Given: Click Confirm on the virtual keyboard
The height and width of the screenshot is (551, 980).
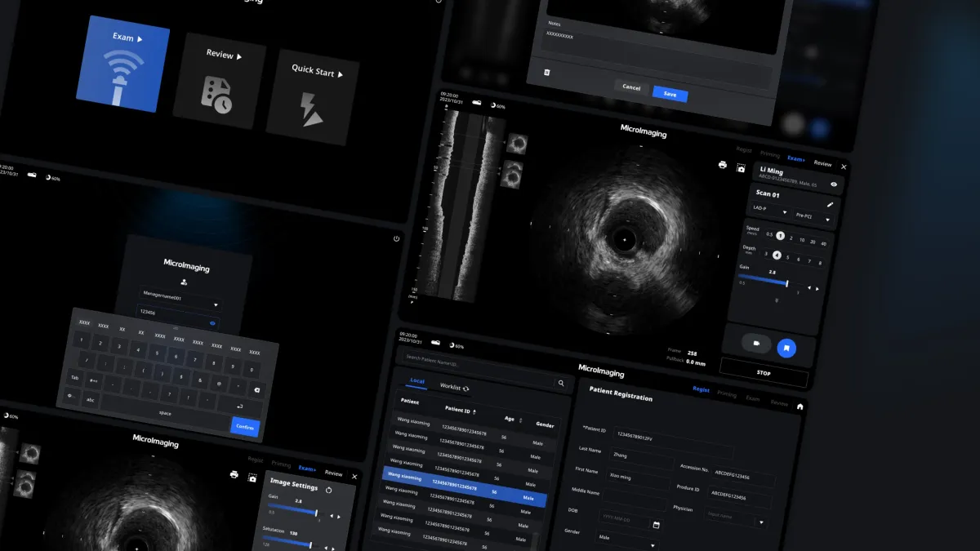Looking at the screenshot, I should click(245, 426).
